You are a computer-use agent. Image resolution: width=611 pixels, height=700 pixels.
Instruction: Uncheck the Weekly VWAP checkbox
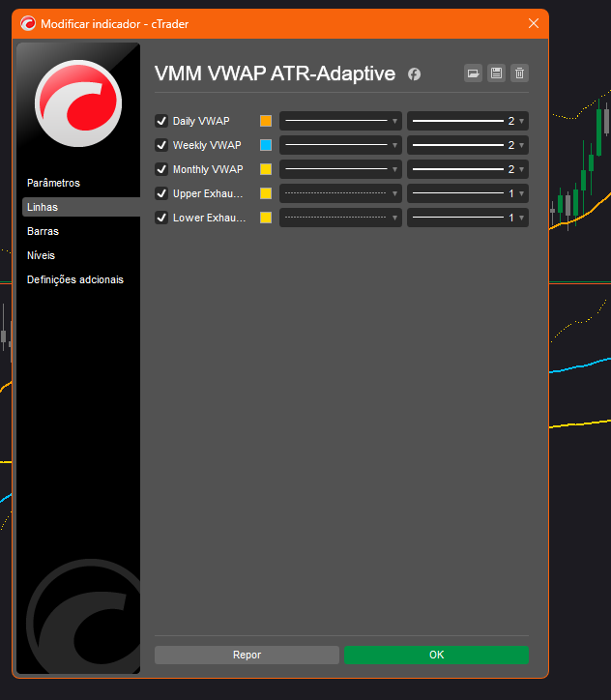(161, 145)
